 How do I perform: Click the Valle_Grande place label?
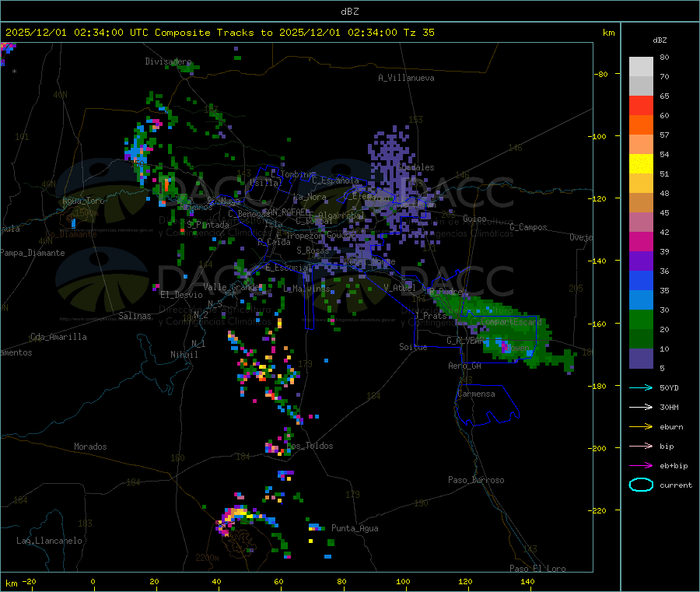pos(231,287)
